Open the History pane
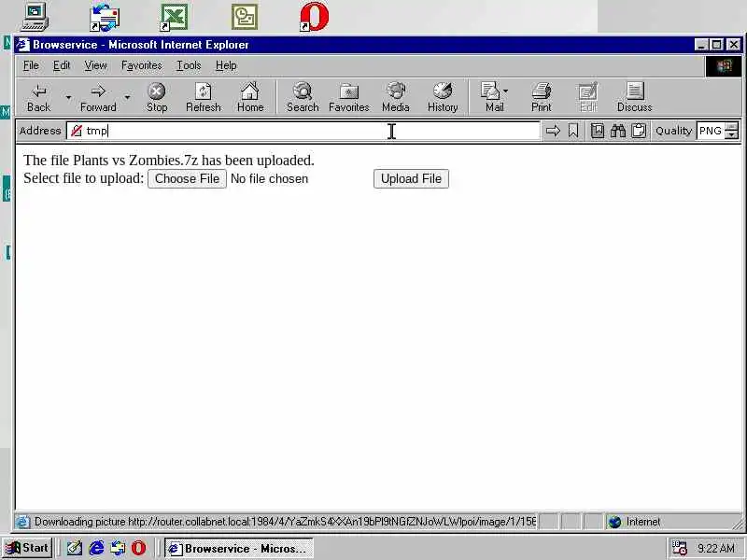 coord(443,98)
